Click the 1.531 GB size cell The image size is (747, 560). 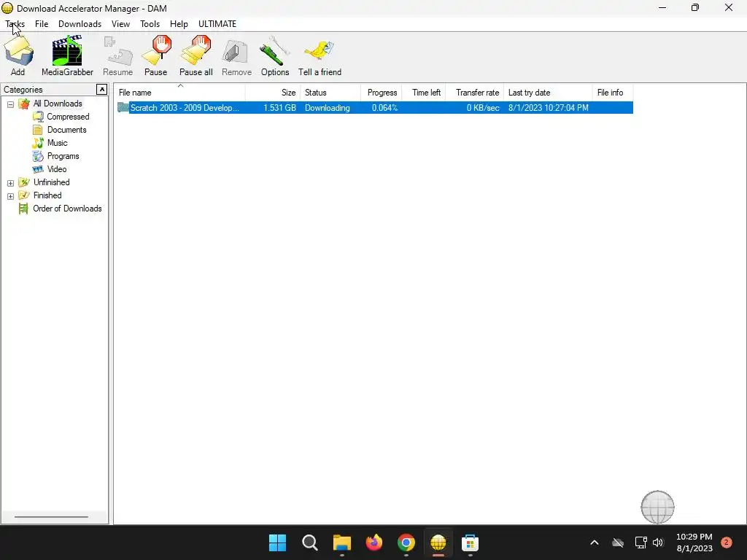click(279, 108)
